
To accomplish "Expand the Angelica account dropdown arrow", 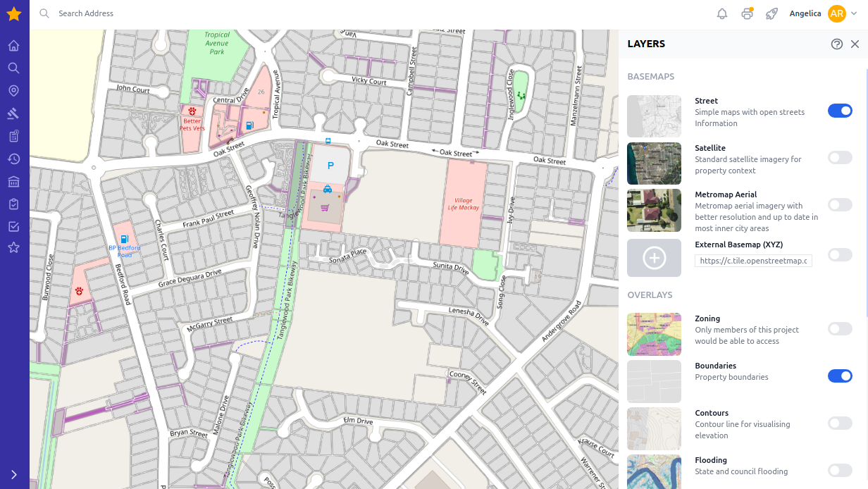I will click(x=854, y=13).
